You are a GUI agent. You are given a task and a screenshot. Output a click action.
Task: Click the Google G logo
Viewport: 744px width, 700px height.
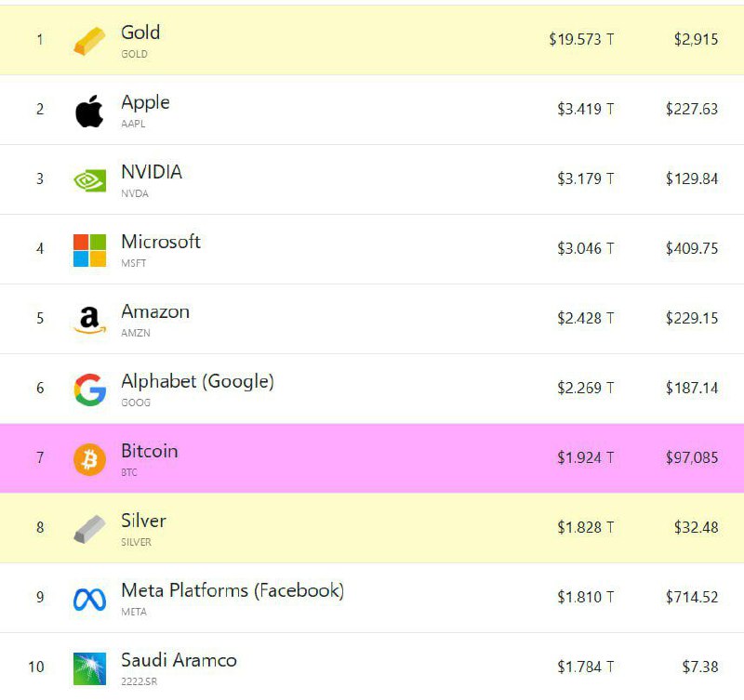click(89, 390)
